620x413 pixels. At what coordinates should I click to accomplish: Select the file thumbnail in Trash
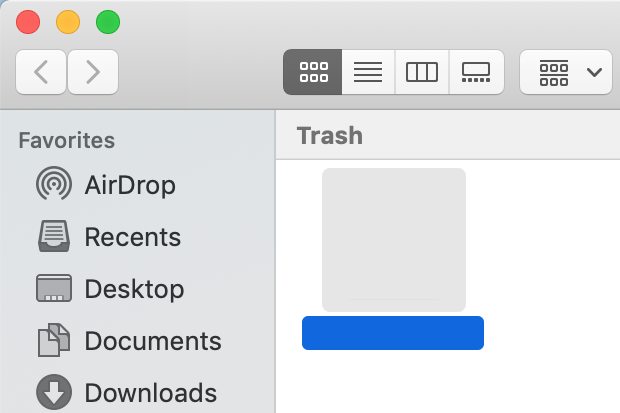393,240
